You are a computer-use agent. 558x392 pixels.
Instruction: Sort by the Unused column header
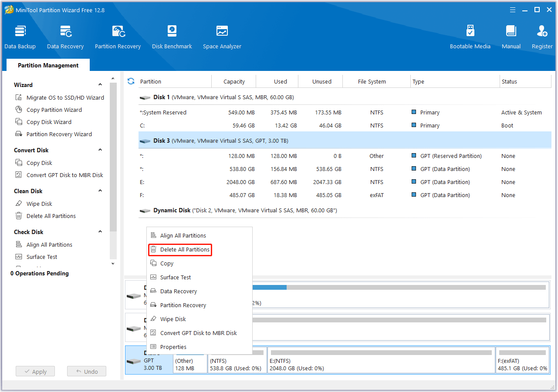click(x=321, y=81)
